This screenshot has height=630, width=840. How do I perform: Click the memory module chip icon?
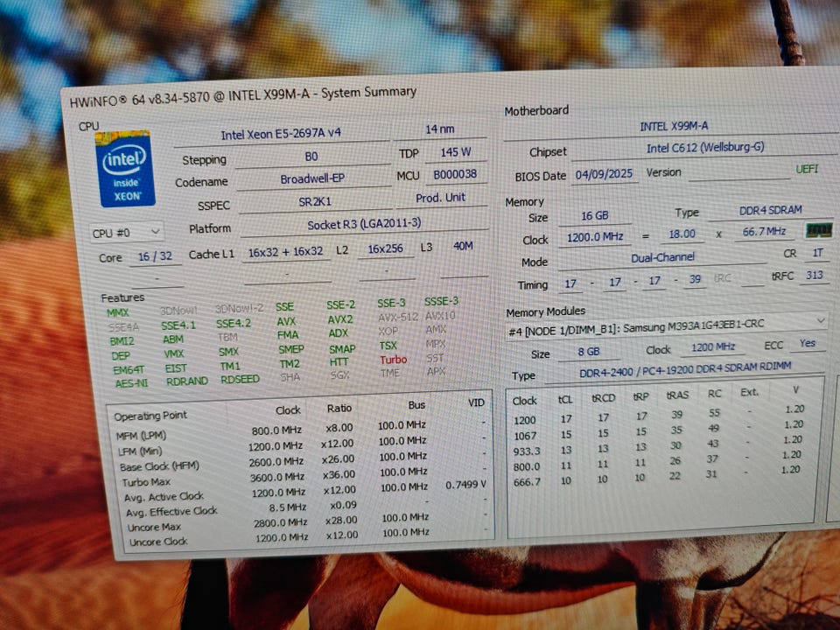point(820,231)
